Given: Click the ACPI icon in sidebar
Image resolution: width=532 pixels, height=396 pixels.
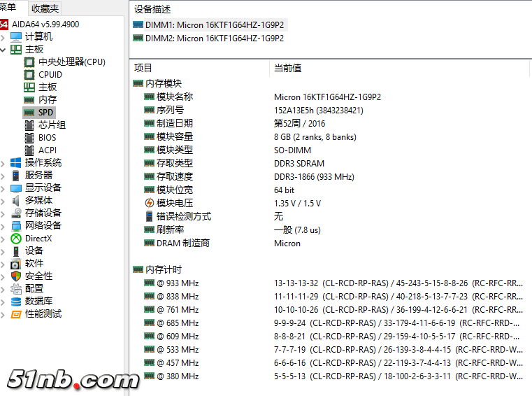Looking at the screenshot, I should (x=29, y=150).
